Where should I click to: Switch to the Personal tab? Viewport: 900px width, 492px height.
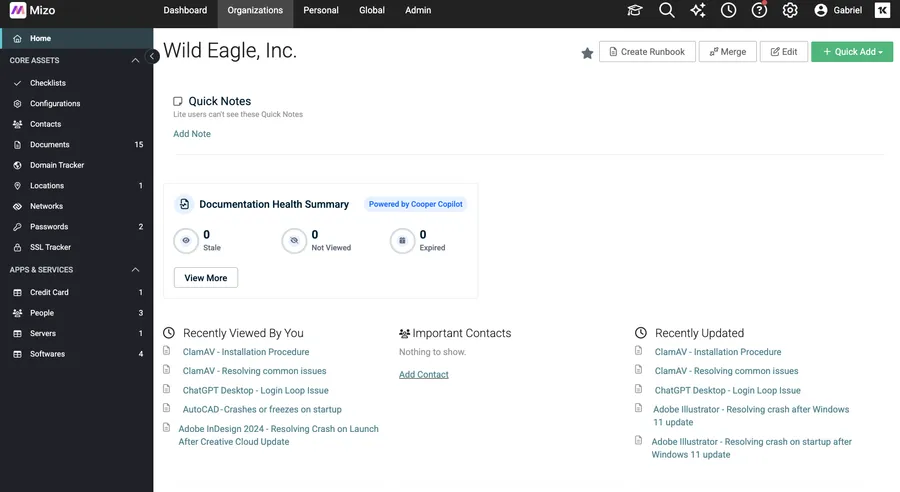(321, 10)
